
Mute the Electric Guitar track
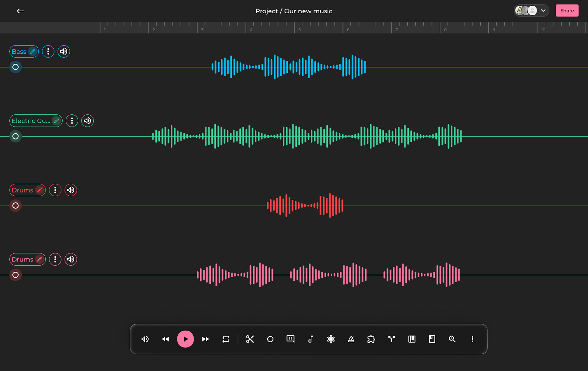(x=87, y=121)
